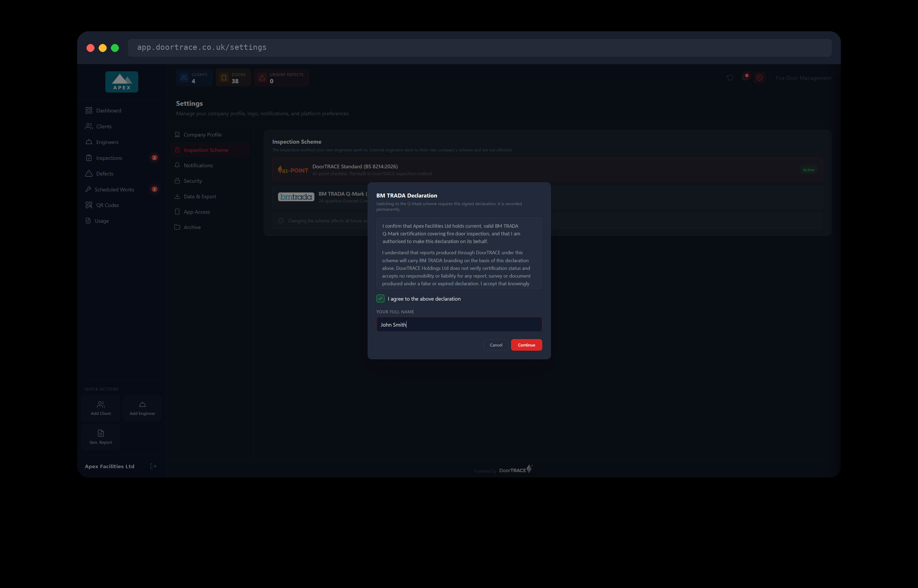The width and height of the screenshot is (918, 588).
Task: Click the Clients people icon
Action: (89, 126)
